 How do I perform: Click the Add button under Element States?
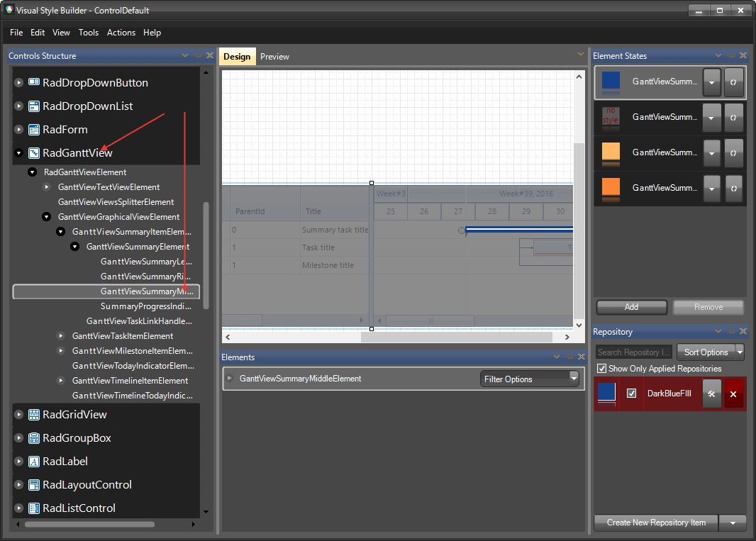[x=630, y=307]
